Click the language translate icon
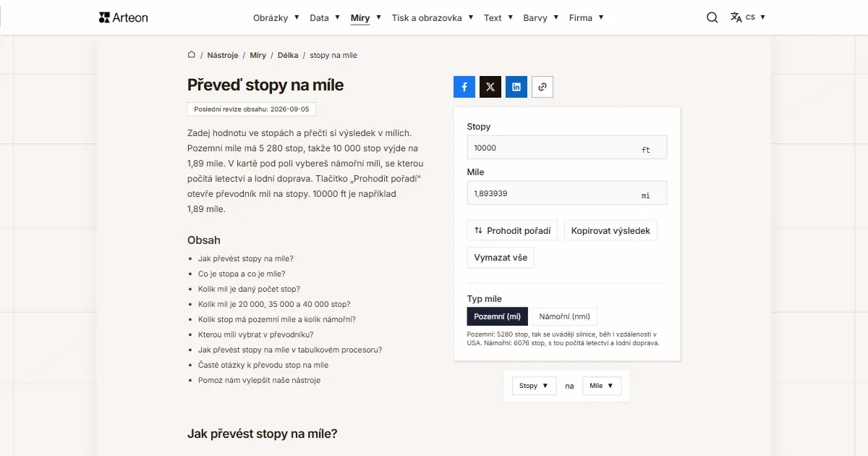Screen dimensions: 868x456 [x=736, y=17]
